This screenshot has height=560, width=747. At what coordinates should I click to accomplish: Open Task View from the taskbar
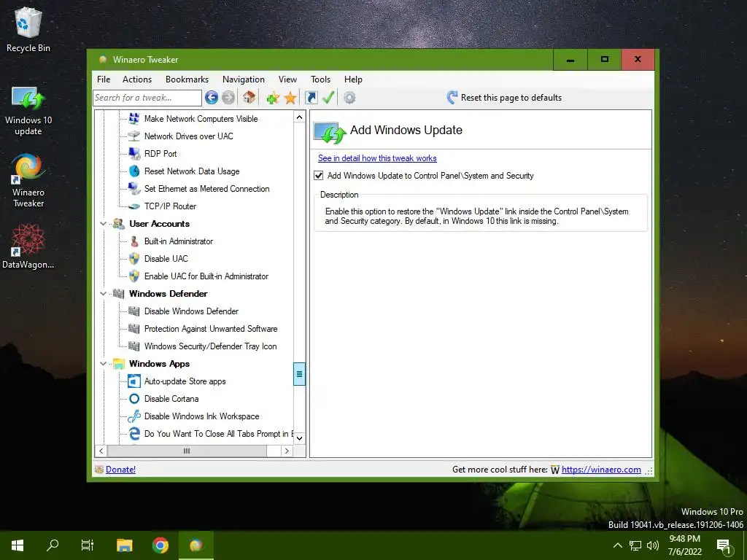88,545
